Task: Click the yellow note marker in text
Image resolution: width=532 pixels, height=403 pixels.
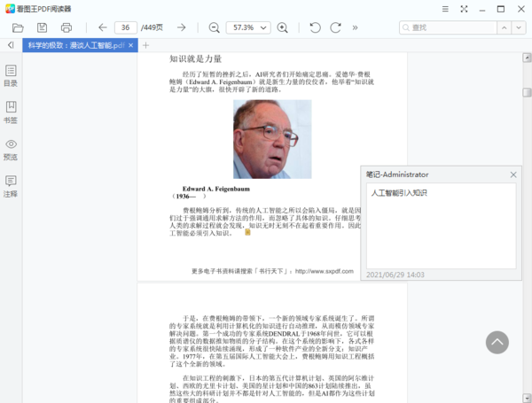Action: click(248, 232)
